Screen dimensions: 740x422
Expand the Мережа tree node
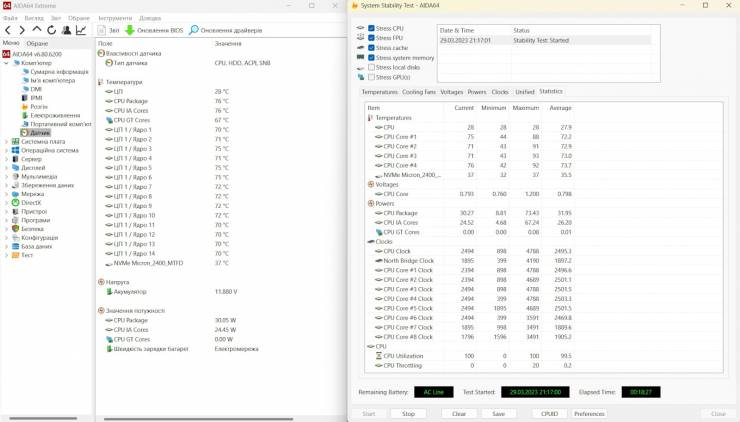[7, 194]
